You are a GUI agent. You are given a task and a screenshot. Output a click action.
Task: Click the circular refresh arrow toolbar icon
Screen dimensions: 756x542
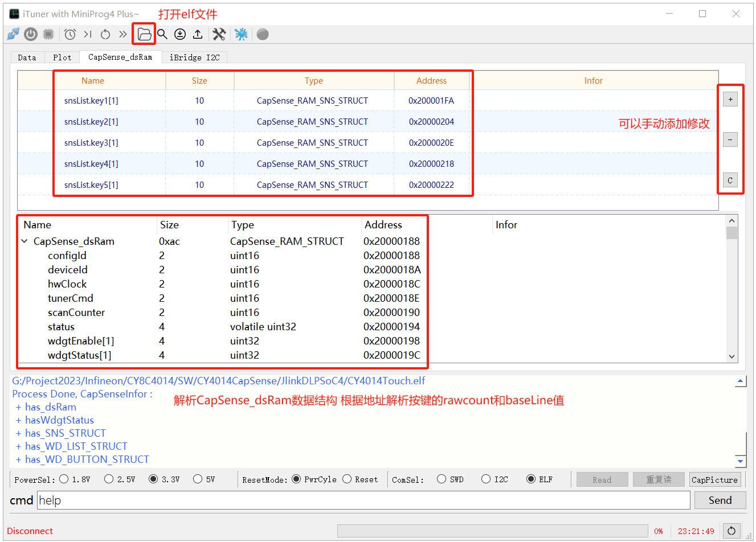[x=105, y=34]
